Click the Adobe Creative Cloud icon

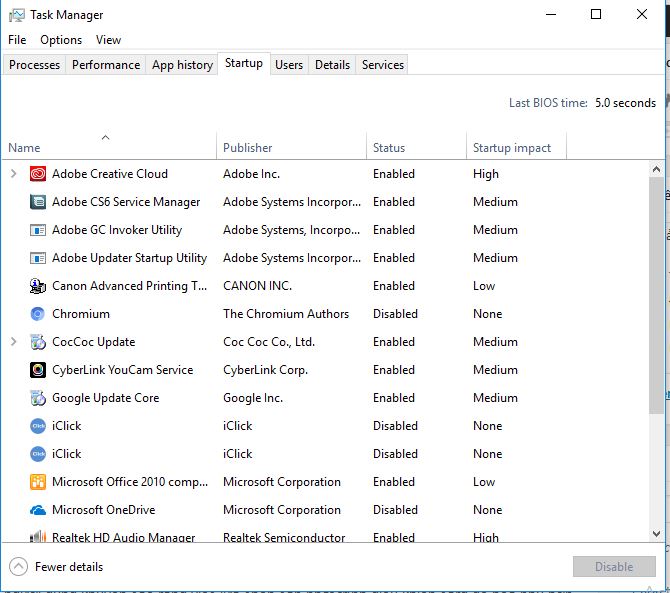38,174
